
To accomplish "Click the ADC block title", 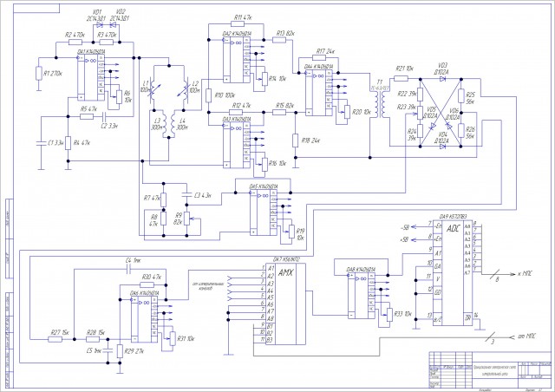I will [x=453, y=229].
